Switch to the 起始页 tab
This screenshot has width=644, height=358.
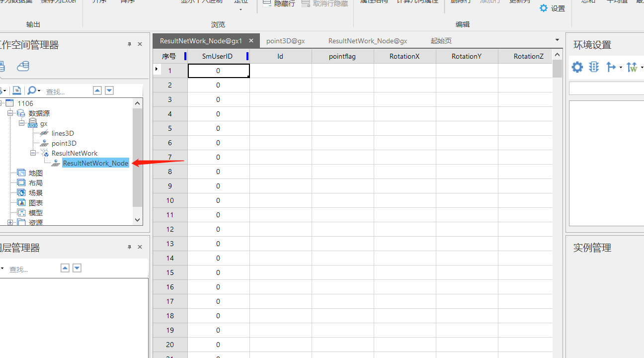(x=441, y=41)
